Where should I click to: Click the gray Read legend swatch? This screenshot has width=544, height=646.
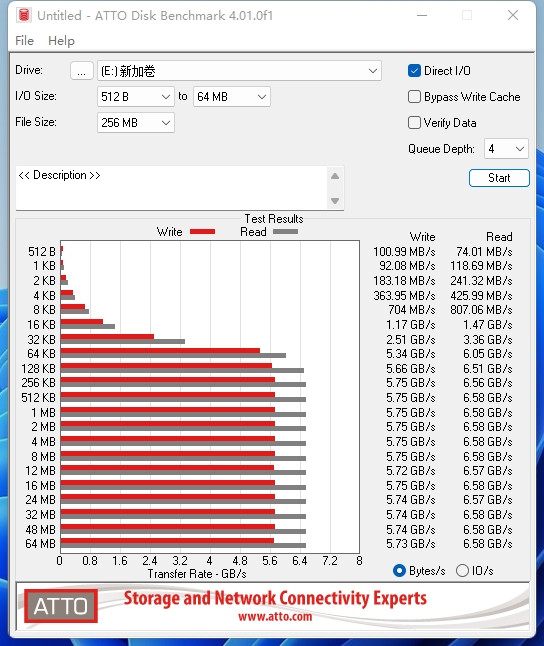[285, 232]
